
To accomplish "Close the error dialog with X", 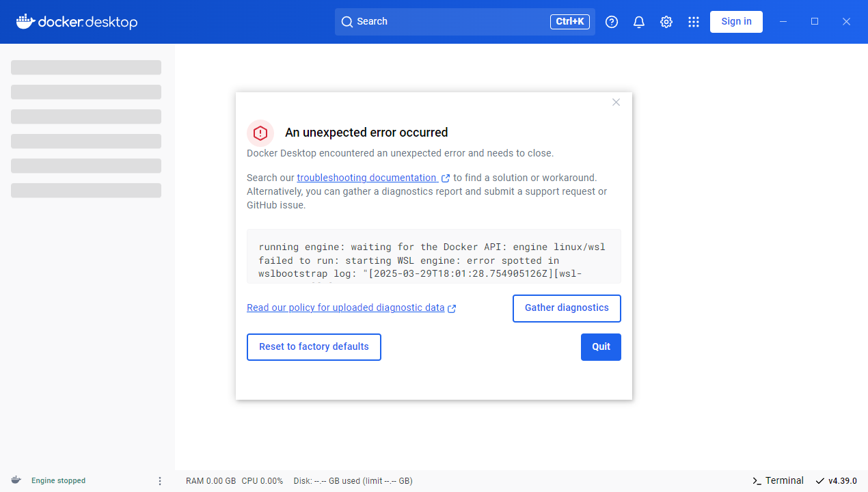I will (616, 102).
